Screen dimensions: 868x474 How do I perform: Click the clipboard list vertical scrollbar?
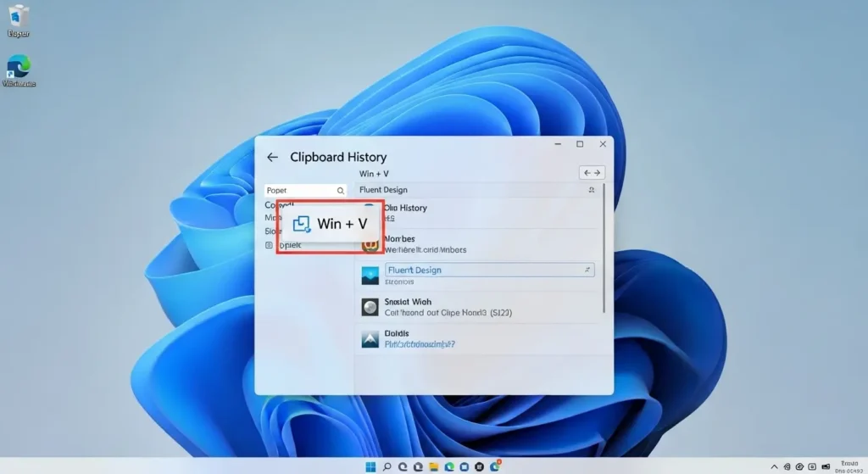click(x=604, y=249)
